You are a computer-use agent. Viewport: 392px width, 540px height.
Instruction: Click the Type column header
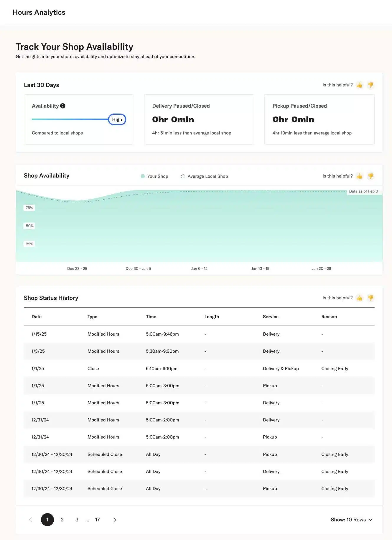click(x=92, y=317)
